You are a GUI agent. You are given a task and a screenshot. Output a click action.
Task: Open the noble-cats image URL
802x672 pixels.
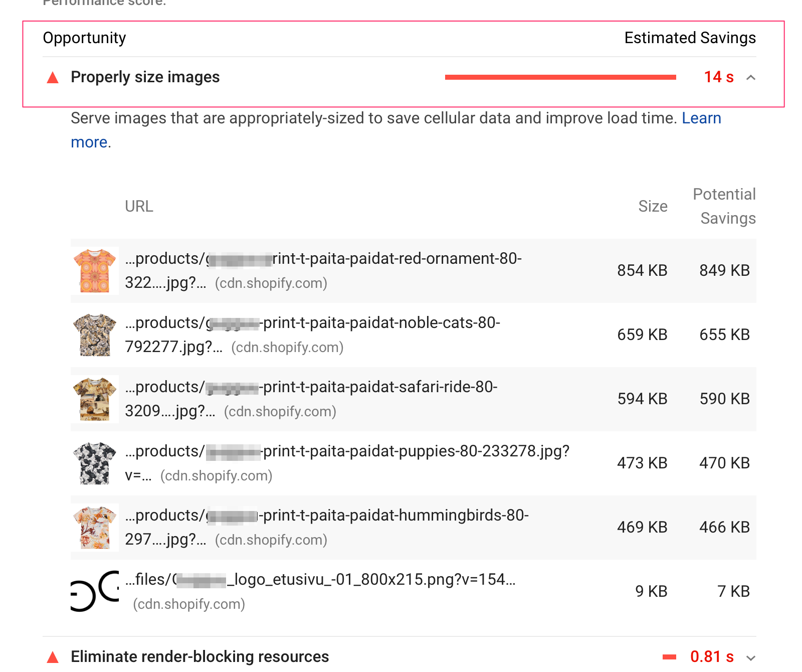pyautogui.click(x=312, y=323)
